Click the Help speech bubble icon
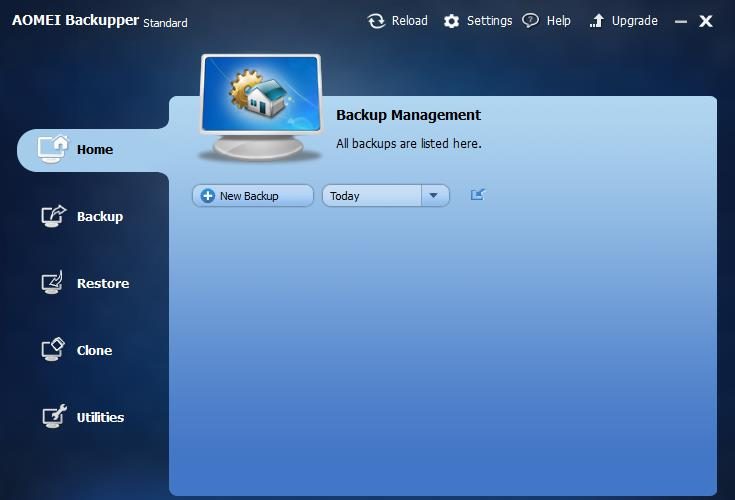735x500 pixels. (x=530, y=21)
